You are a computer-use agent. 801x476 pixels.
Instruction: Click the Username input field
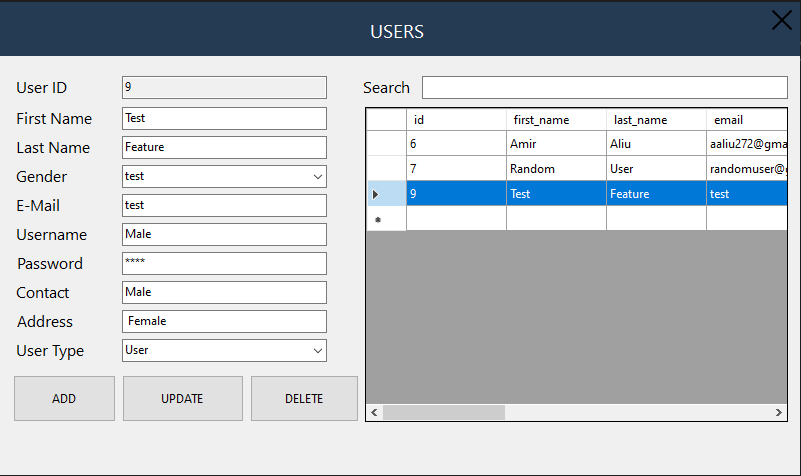224,234
